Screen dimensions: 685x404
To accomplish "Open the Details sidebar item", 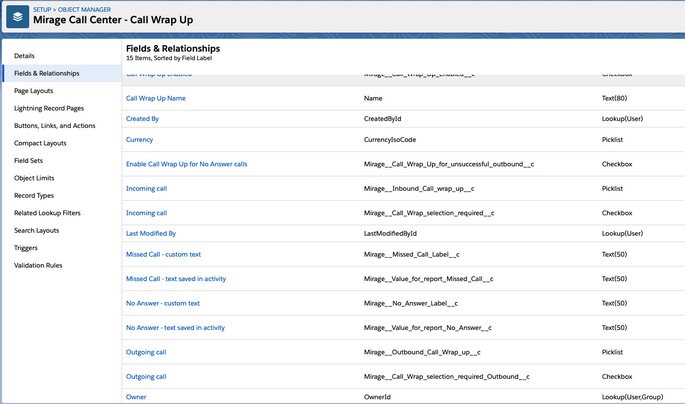I will 24,56.
